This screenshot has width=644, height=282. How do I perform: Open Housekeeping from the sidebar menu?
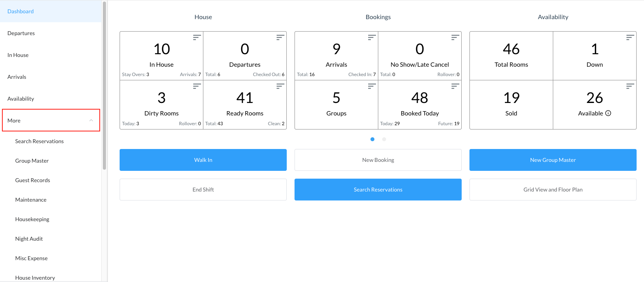32,219
